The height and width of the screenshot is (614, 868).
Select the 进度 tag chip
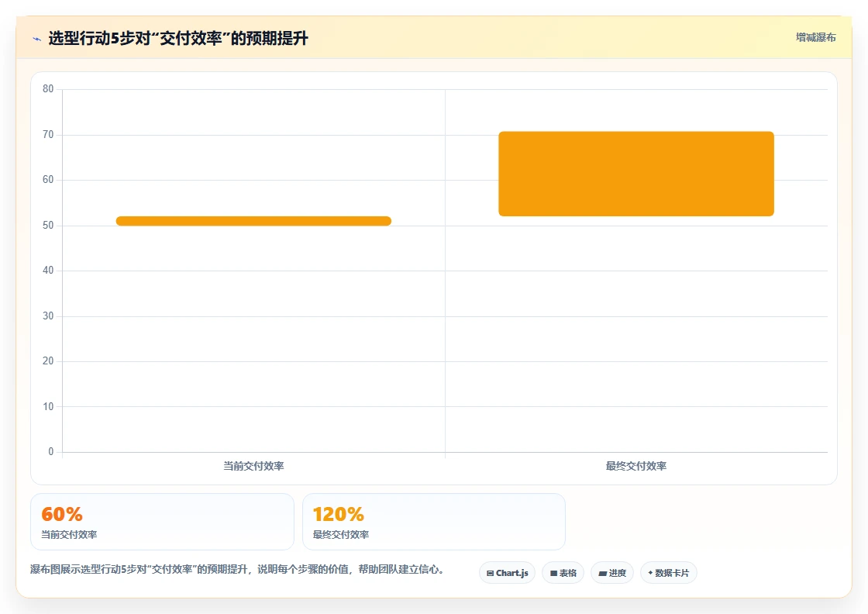(612, 573)
